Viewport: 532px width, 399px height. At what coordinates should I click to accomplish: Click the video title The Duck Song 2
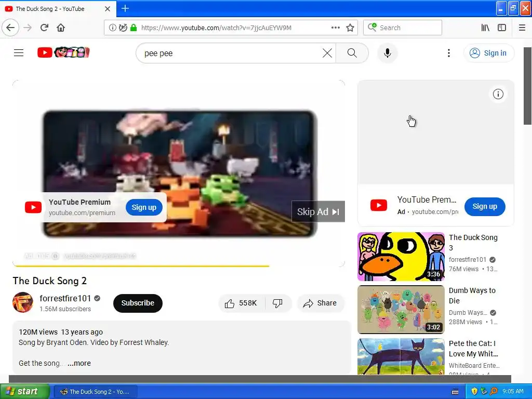(49, 281)
